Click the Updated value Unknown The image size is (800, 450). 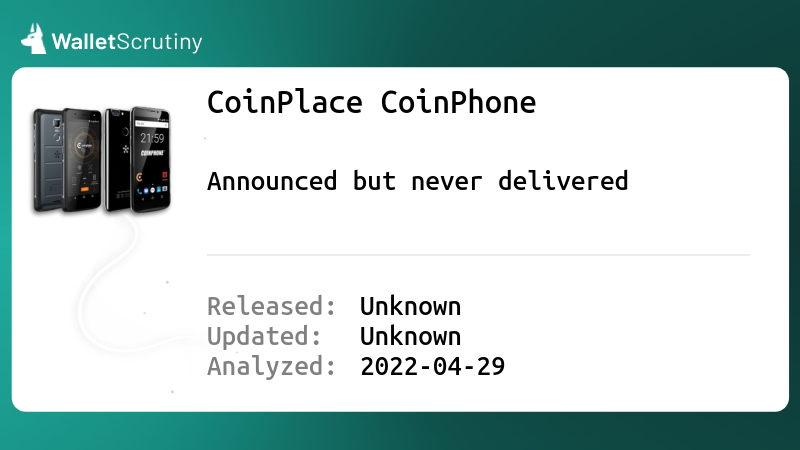410,337
